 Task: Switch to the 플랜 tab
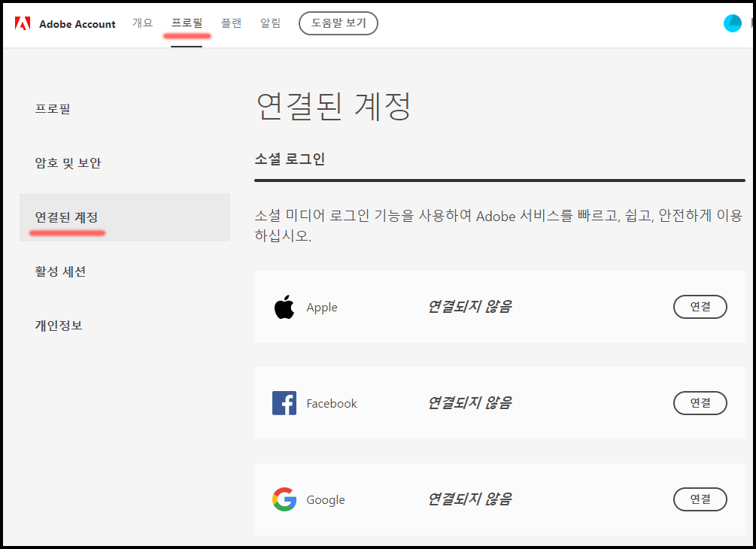coord(231,23)
